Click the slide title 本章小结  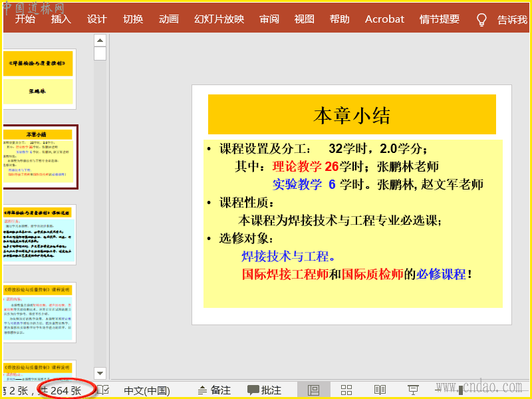pos(352,115)
